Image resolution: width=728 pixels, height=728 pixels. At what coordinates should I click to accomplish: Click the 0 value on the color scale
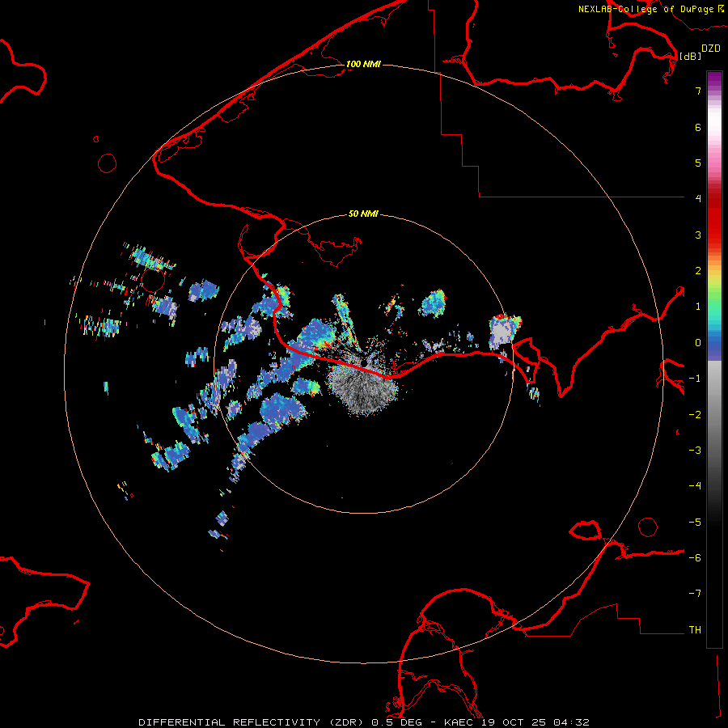698,343
